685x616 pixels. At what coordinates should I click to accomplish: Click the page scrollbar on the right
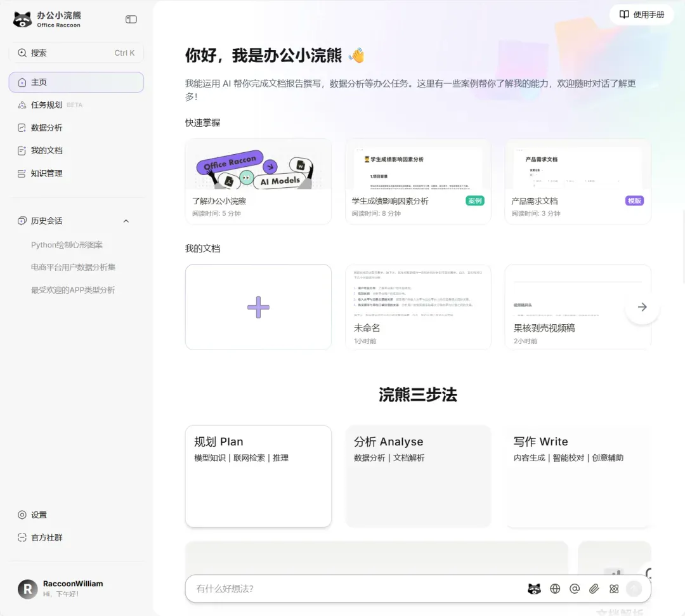(x=683, y=247)
